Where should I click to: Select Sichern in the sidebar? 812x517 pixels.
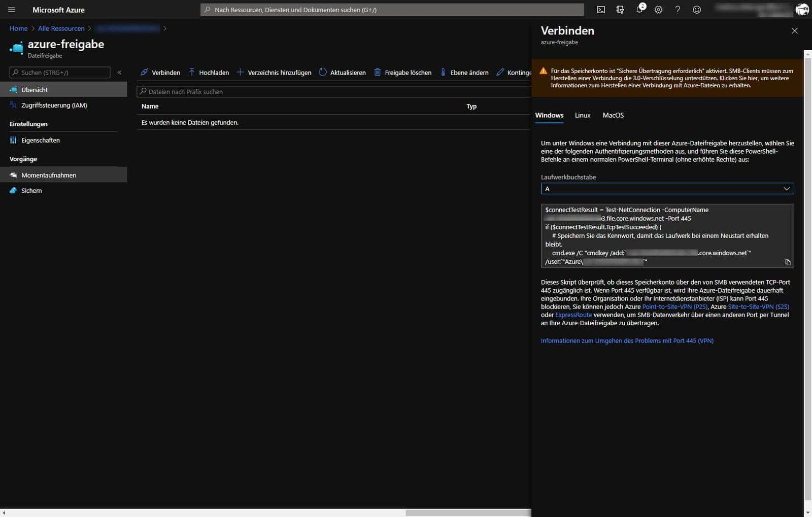pos(31,190)
